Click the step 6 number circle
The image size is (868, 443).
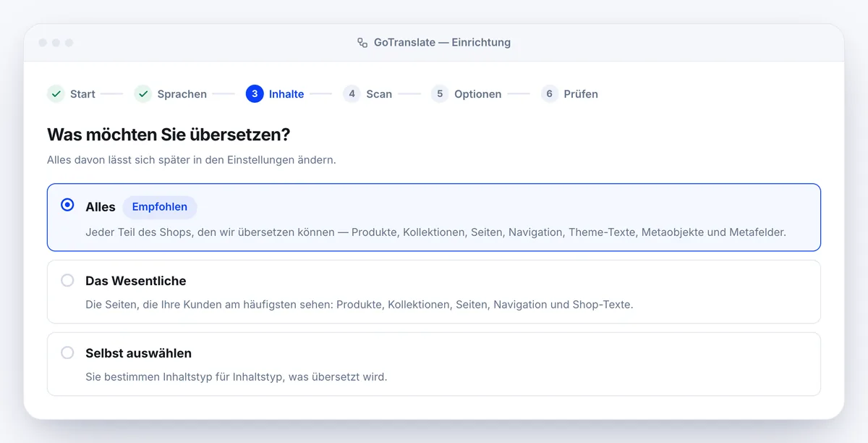550,94
